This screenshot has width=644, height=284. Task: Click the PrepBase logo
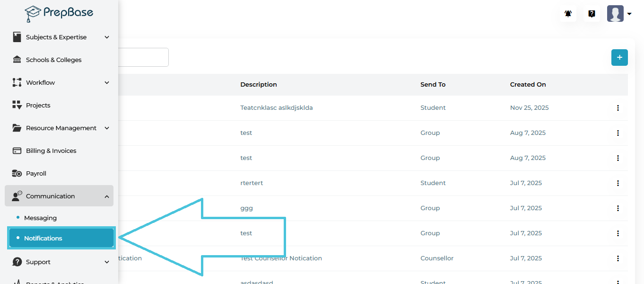(x=59, y=13)
